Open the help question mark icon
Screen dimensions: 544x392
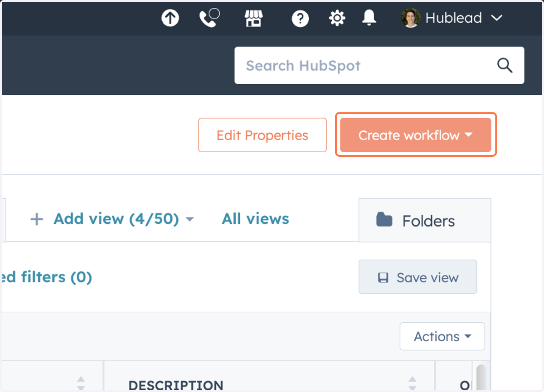[x=300, y=19]
